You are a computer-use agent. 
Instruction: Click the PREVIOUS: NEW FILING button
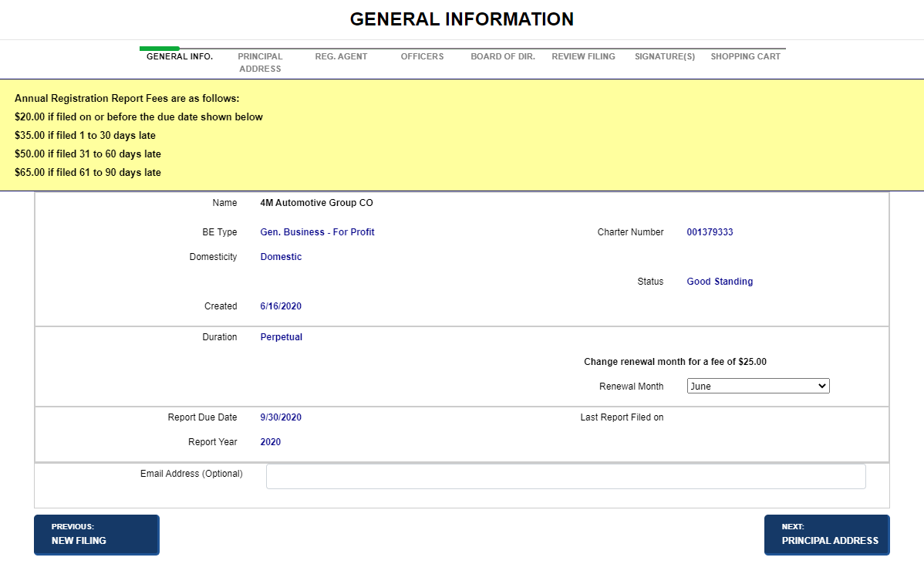pyautogui.click(x=96, y=535)
